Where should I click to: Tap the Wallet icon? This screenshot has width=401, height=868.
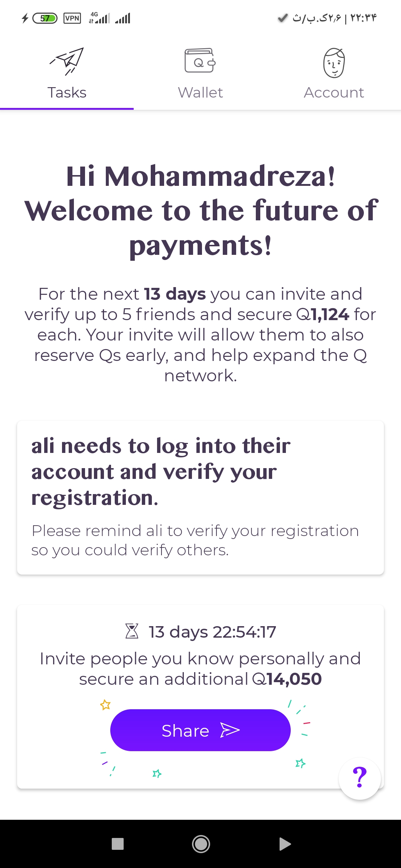[x=200, y=61]
